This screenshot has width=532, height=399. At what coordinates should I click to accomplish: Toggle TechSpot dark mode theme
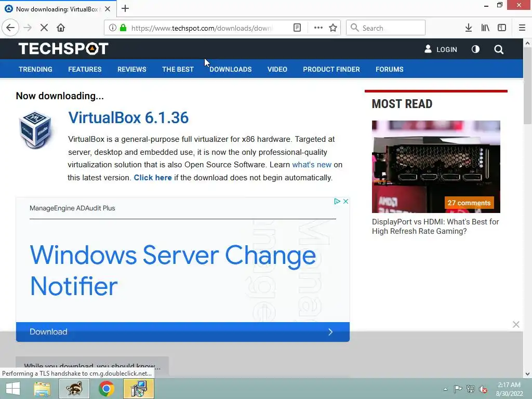pos(476,49)
